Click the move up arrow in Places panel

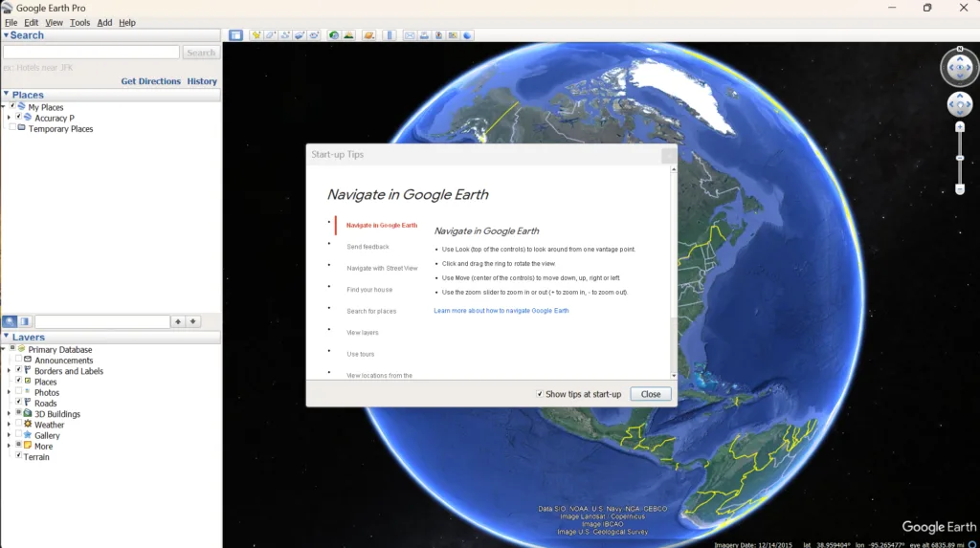tap(178, 321)
